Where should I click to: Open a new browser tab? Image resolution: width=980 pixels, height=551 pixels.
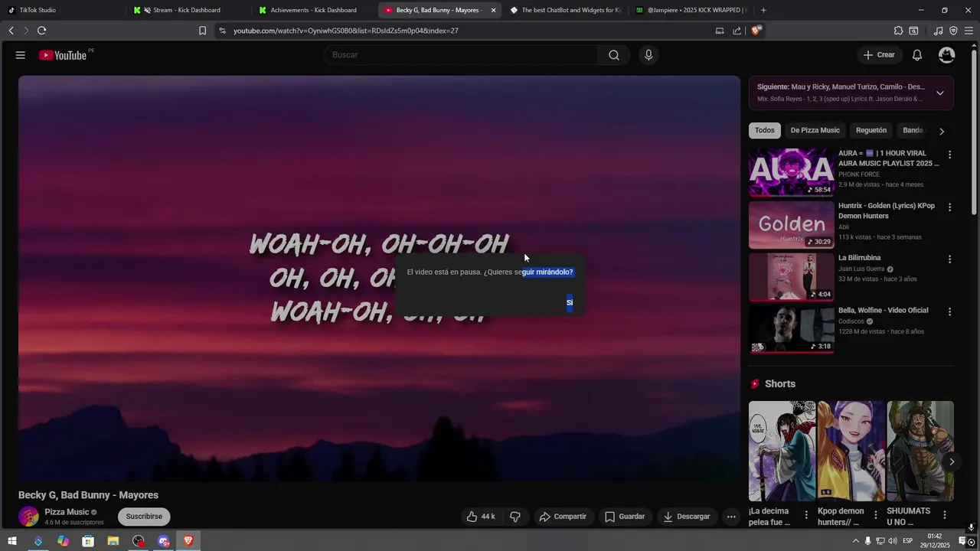click(x=763, y=10)
